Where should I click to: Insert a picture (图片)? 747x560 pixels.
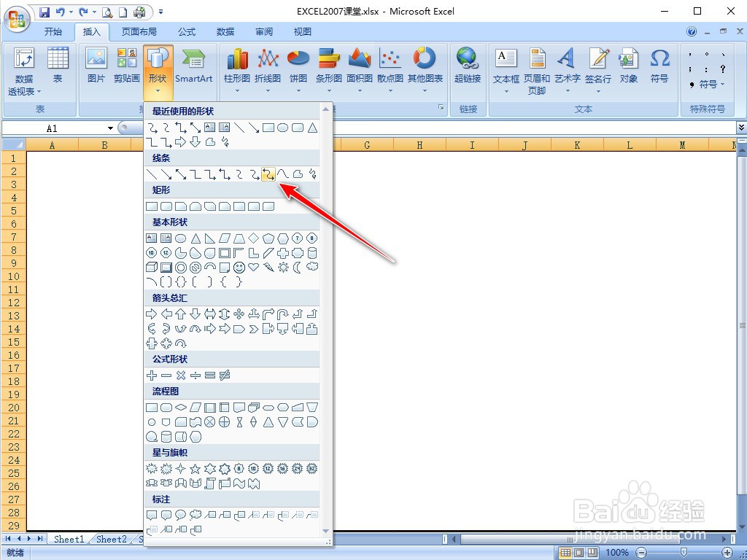(96, 66)
